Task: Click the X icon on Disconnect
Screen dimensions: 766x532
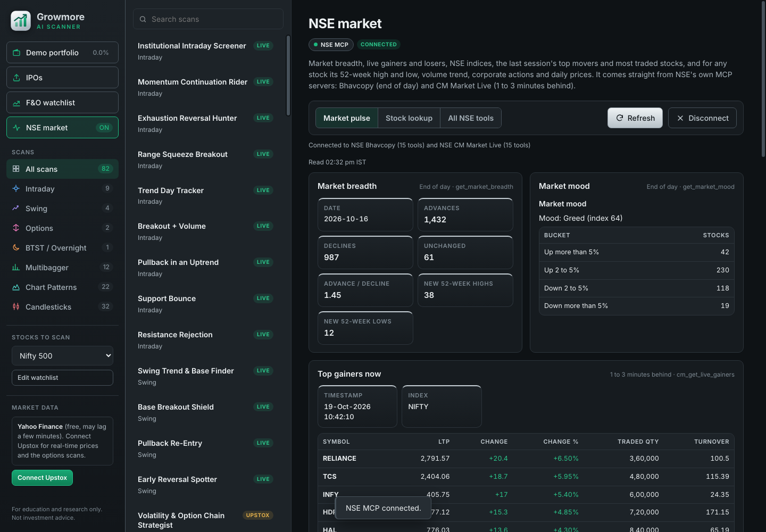Action: click(x=680, y=118)
